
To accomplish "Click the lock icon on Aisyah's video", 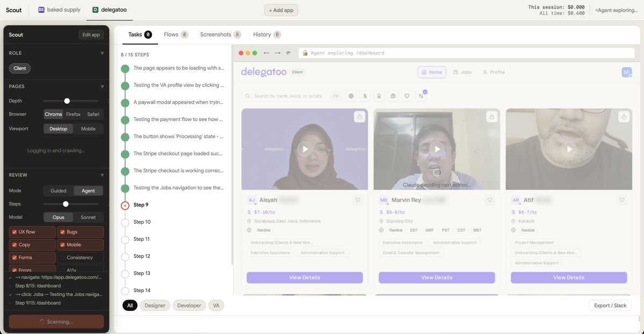I will (x=359, y=117).
